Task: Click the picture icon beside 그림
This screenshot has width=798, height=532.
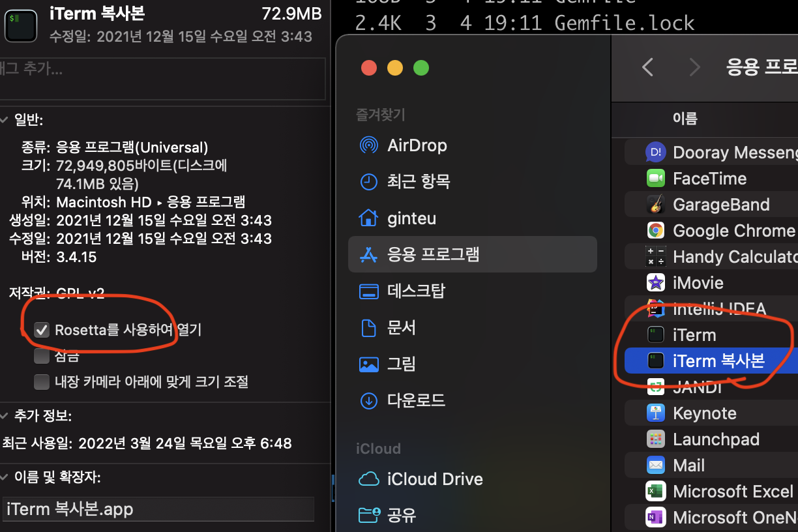Action: click(369, 364)
